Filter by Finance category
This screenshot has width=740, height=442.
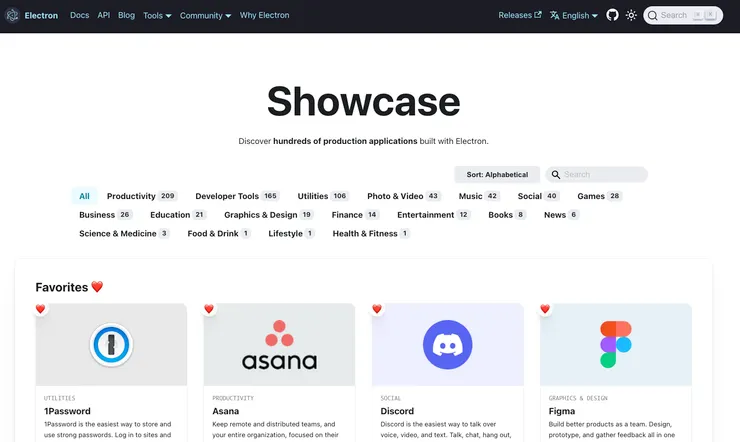pos(355,215)
